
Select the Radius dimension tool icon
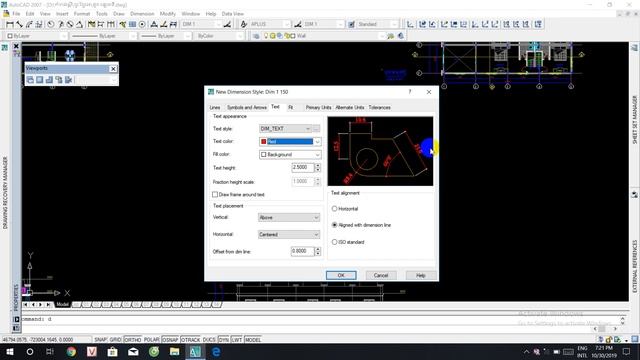coord(51,24)
